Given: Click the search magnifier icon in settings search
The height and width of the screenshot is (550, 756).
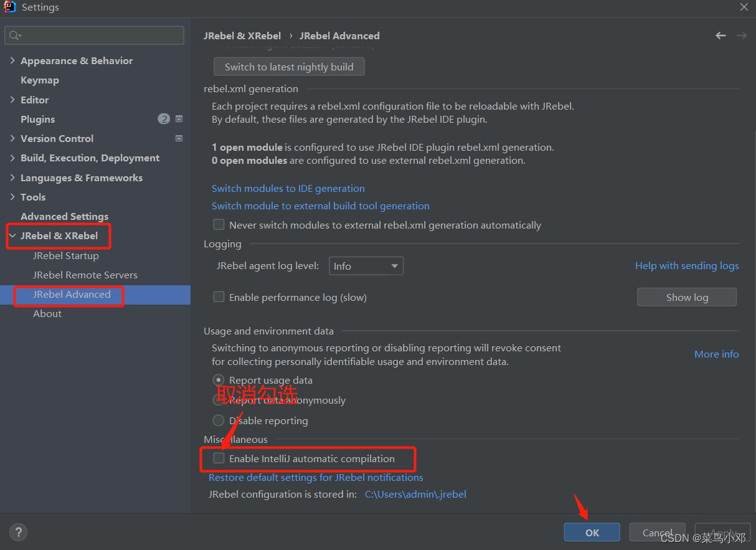Looking at the screenshot, I should (15, 36).
